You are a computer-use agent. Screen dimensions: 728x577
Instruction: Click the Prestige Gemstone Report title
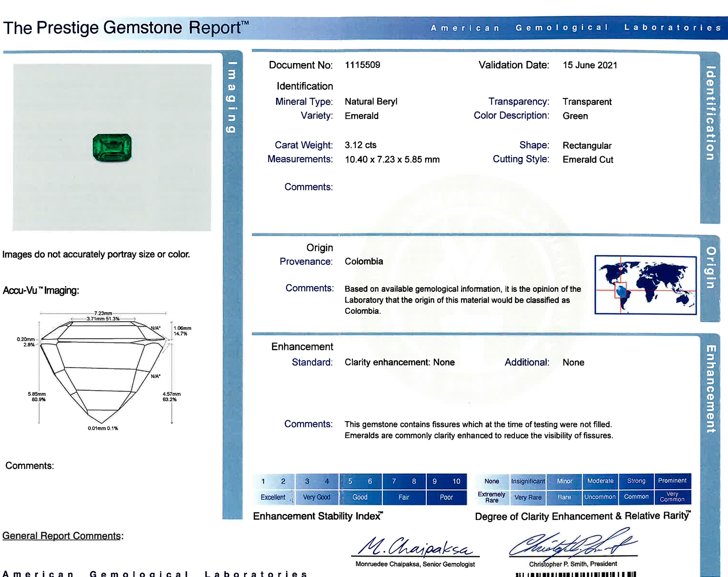click(x=125, y=28)
